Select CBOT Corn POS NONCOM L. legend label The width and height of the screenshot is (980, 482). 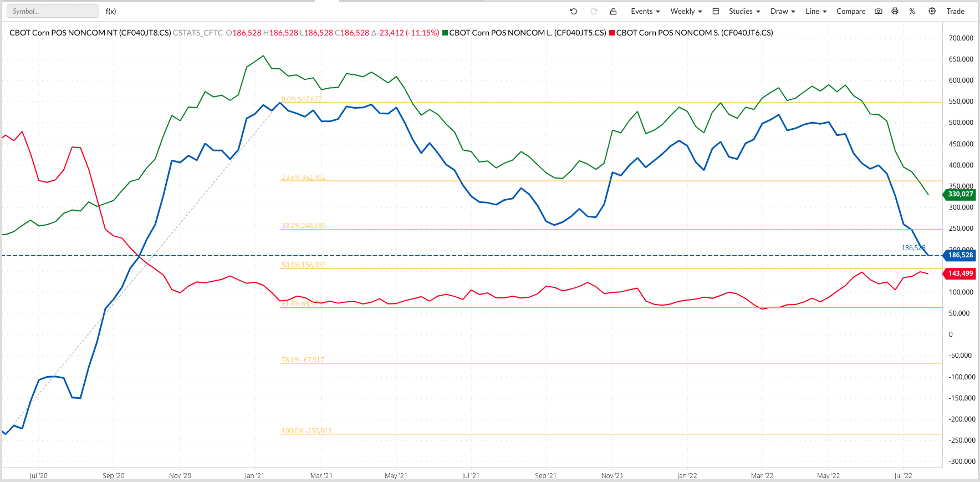[x=528, y=33]
